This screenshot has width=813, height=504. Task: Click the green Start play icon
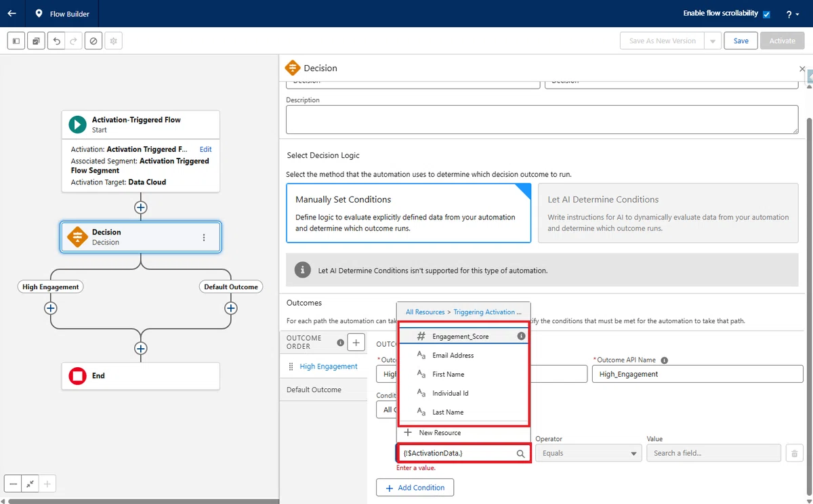[77, 125]
